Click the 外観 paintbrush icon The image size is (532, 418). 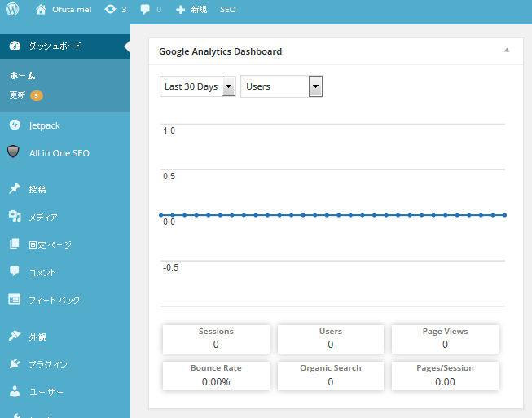15,336
